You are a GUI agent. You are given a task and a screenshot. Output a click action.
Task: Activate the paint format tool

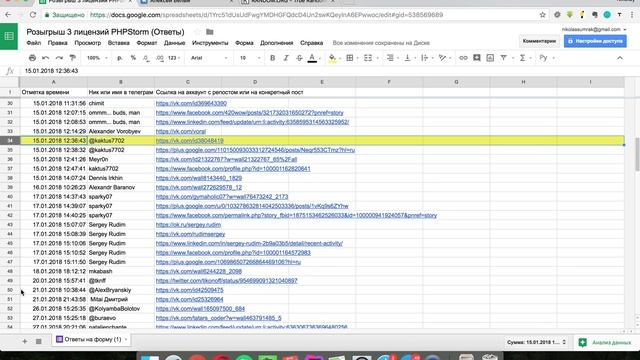tap(73, 58)
